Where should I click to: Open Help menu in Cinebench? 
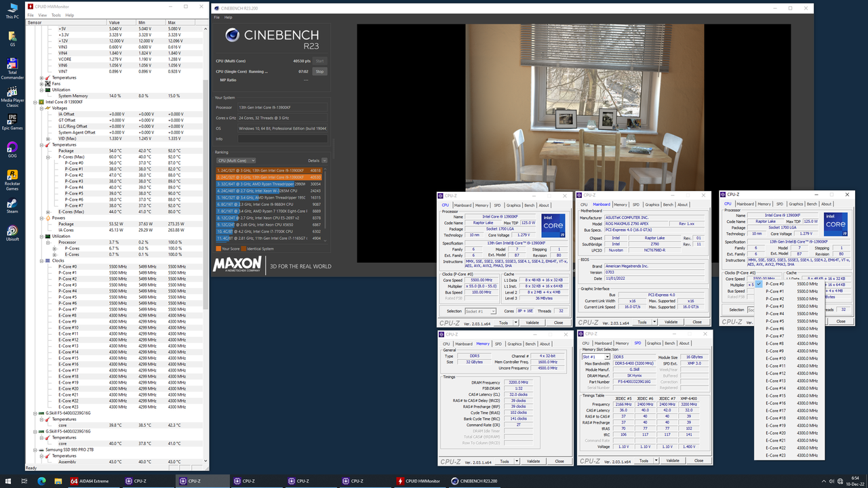point(229,17)
